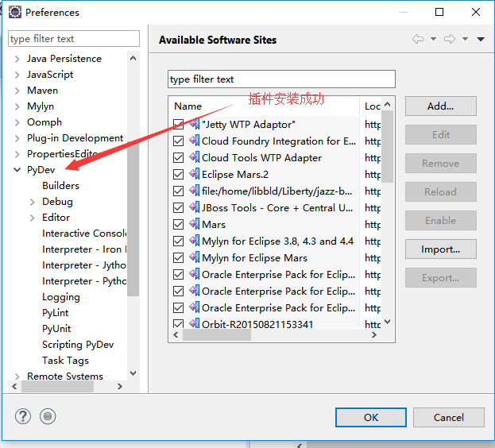Image resolution: width=495 pixels, height=448 pixels.
Task: Click the site icon next to Eclipse Mars.2
Action: tap(194, 174)
